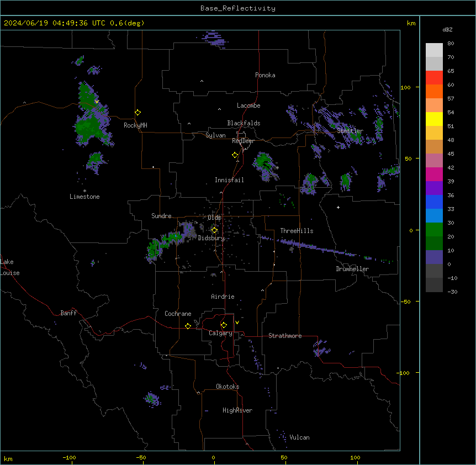Viewport: 476px width, 465px height.
Task: Click the yellow diamond marker at Calgary
Action: pyautogui.click(x=224, y=325)
